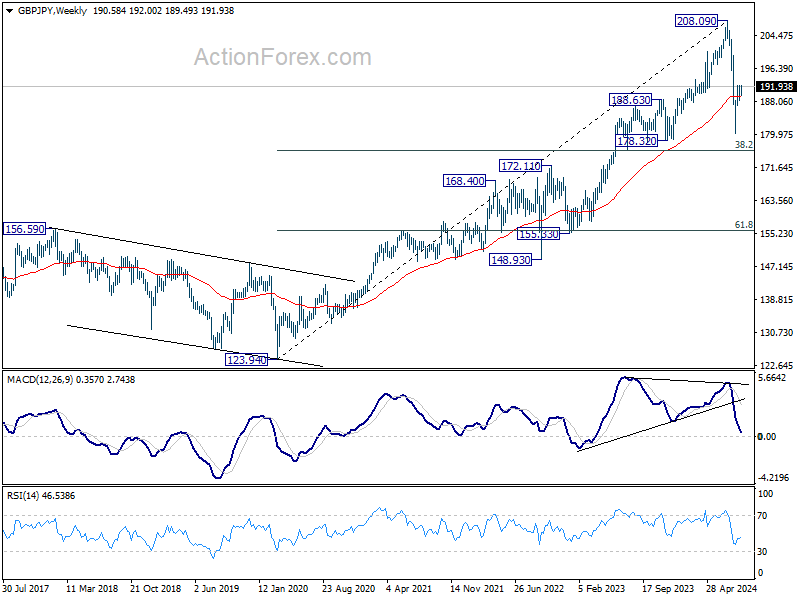Click the current price tag 191.938
The width and height of the screenshot is (800, 600).
click(x=776, y=87)
